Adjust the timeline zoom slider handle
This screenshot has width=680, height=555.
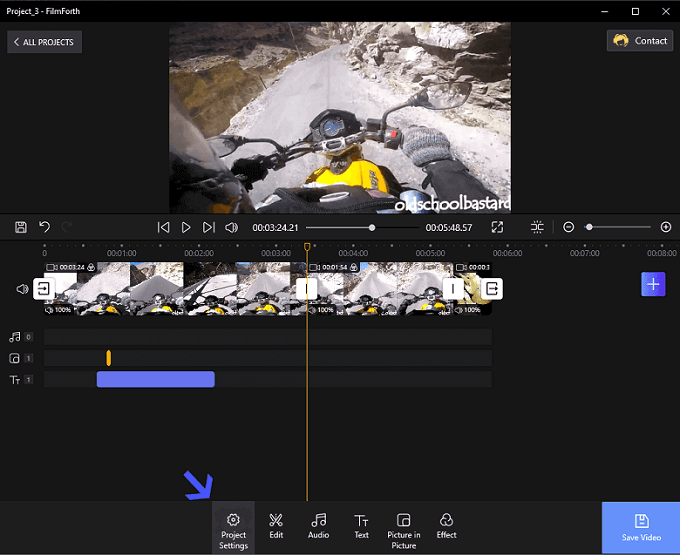click(589, 227)
